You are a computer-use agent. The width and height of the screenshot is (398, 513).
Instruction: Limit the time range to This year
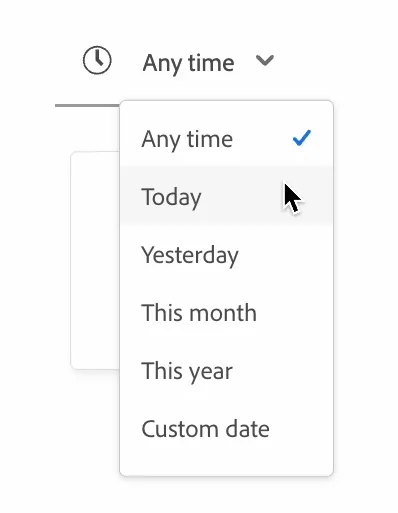coord(226,371)
